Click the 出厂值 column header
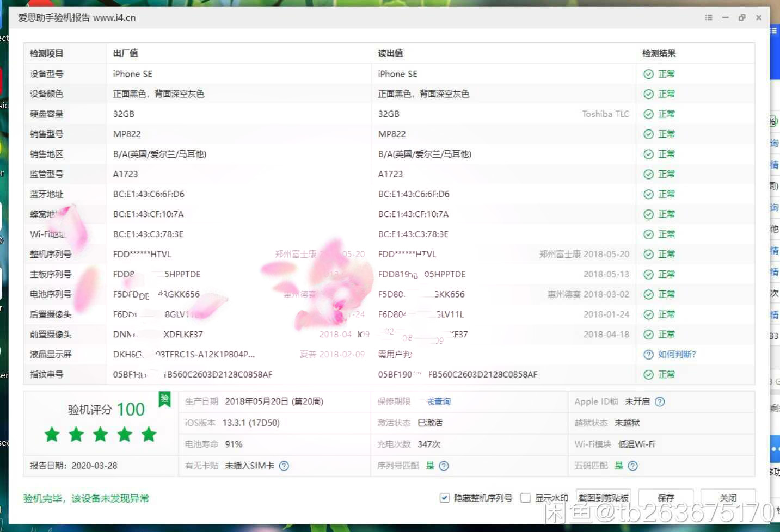The width and height of the screenshot is (780, 532). 125,53
